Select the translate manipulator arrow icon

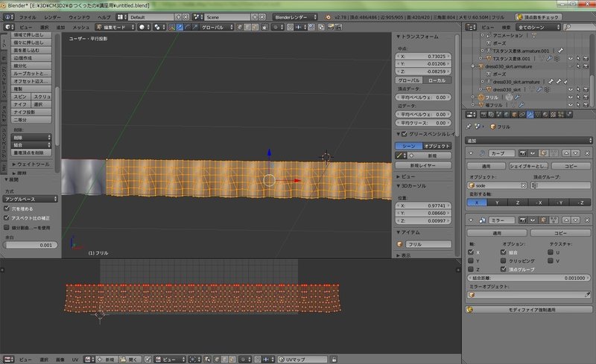[180, 27]
